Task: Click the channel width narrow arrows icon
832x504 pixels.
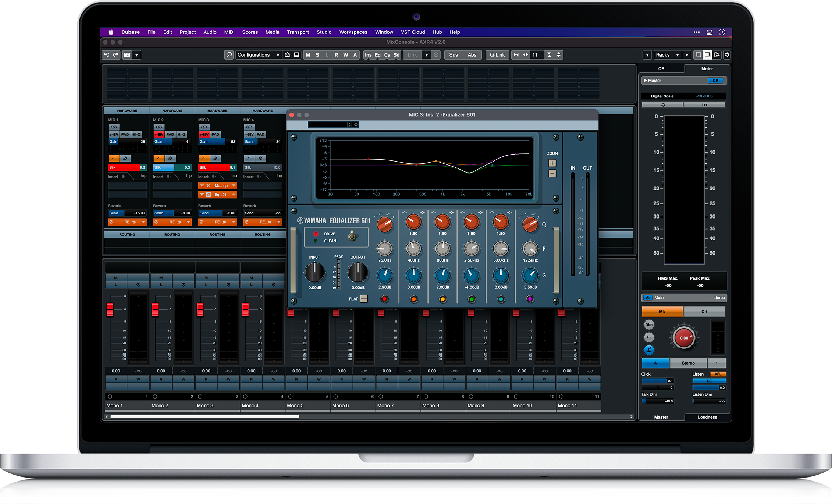Action: 516,55
